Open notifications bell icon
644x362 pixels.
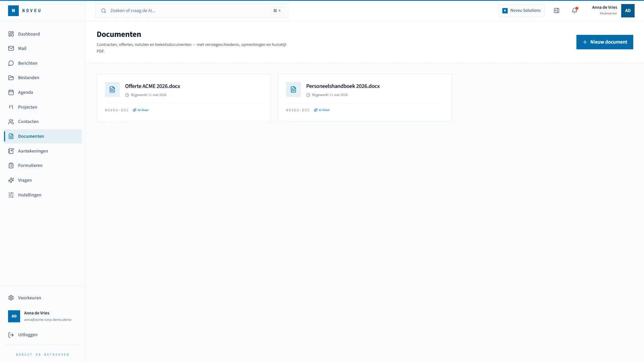[x=575, y=11]
